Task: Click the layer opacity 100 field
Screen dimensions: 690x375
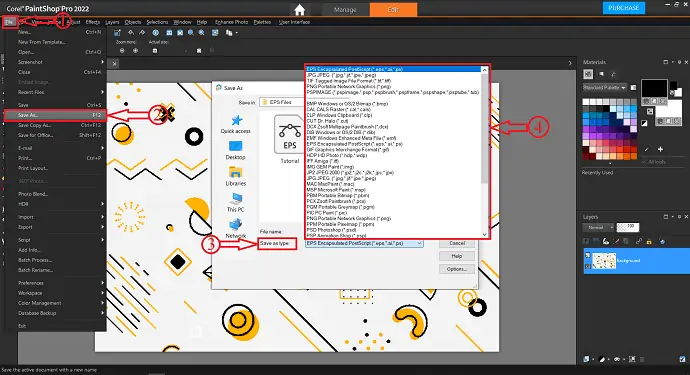Action: [628, 227]
